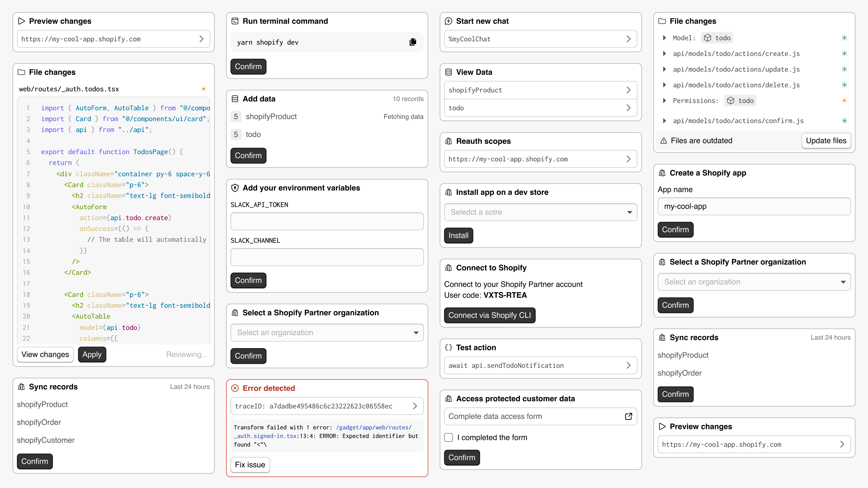Viewport: 868px width, 488px height.
Task: Open Complete data access form link
Action: pos(540,417)
